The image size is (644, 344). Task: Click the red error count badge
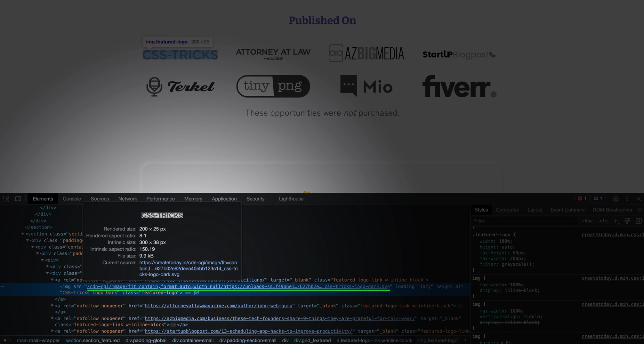[x=582, y=198]
